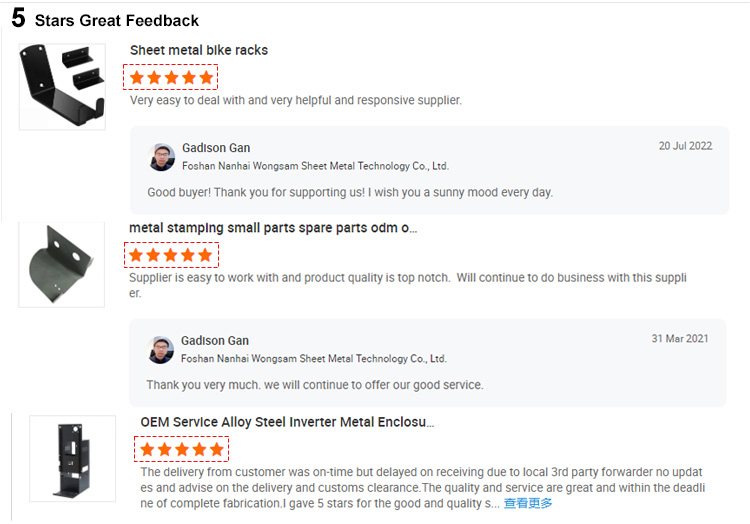Image resolution: width=750 pixels, height=524 pixels.
Task: Click the sheet metal bike racks thumbnail
Action: pyautogui.click(x=62, y=87)
